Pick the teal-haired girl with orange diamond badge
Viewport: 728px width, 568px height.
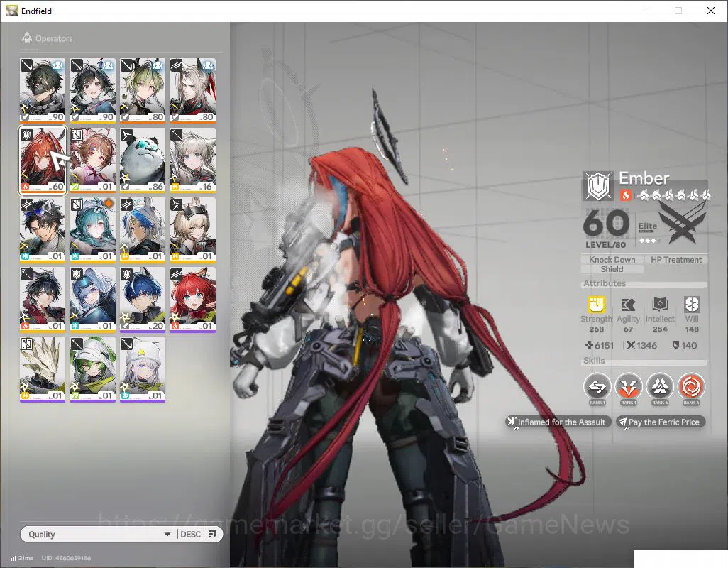point(92,230)
